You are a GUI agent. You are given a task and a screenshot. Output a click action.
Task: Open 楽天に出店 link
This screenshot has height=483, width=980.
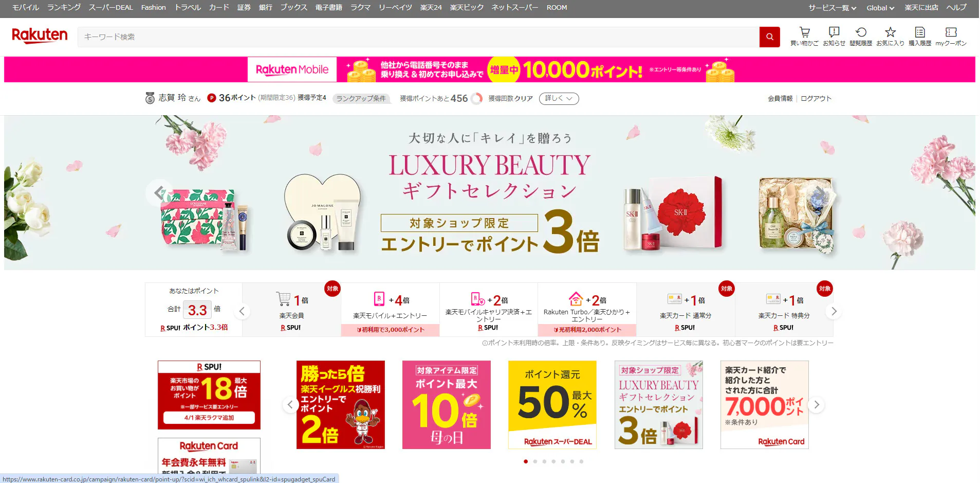click(x=921, y=7)
